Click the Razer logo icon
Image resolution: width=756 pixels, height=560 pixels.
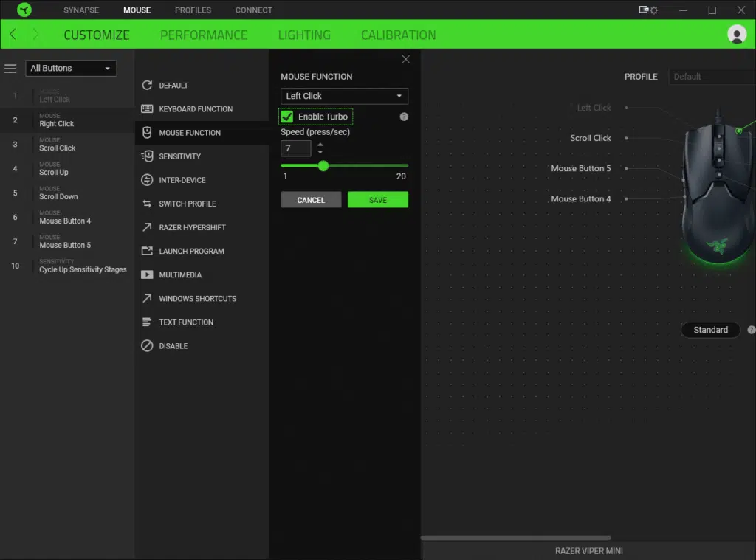click(24, 10)
